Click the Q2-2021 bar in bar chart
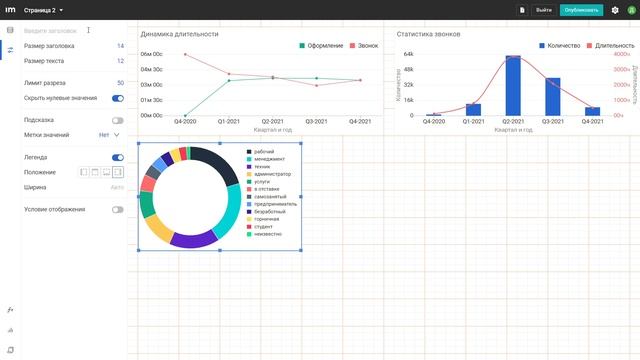The image size is (640, 360). click(513, 86)
